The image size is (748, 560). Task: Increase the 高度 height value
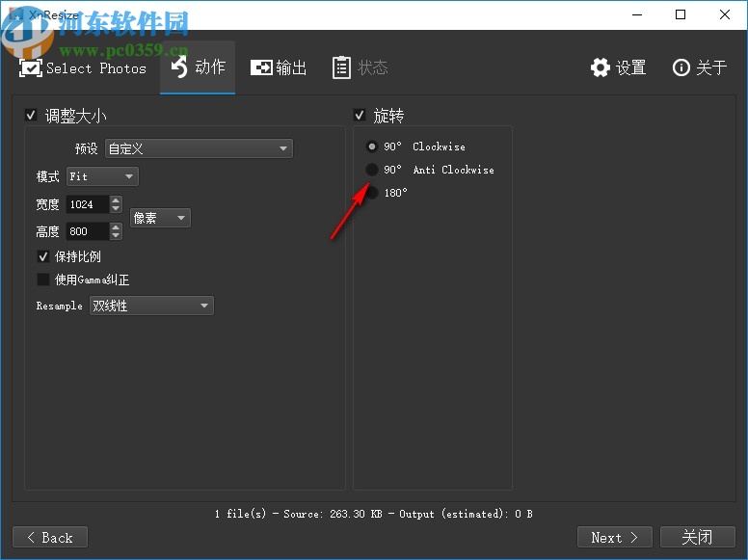coord(116,227)
